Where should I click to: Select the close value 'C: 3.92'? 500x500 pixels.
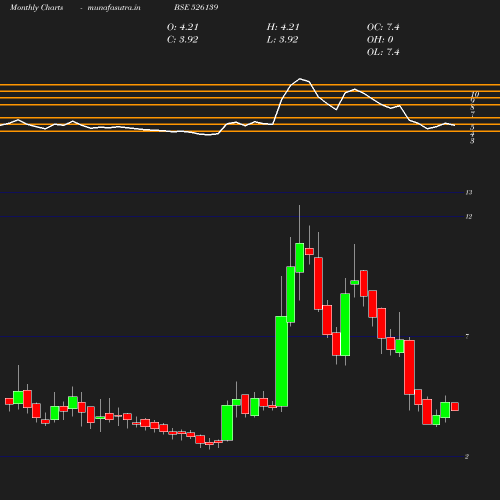pyautogui.click(x=183, y=40)
